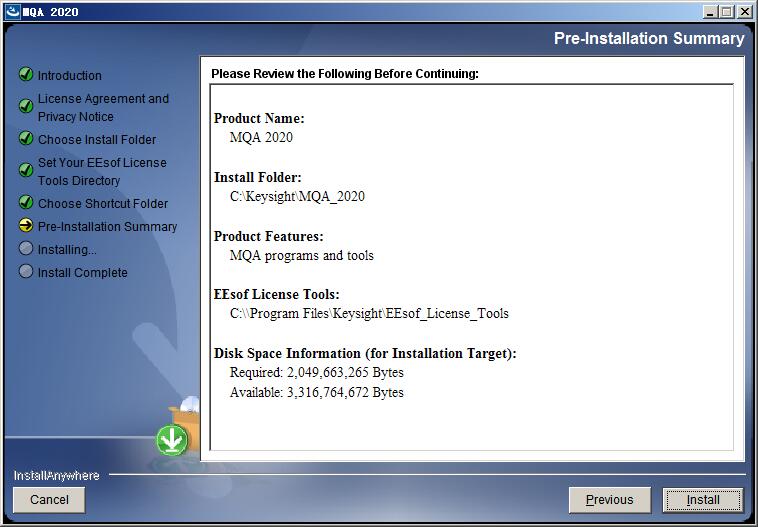The height and width of the screenshot is (527, 758).
Task: Cancel the MQA 2020 installation
Action: tap(49, 499)
